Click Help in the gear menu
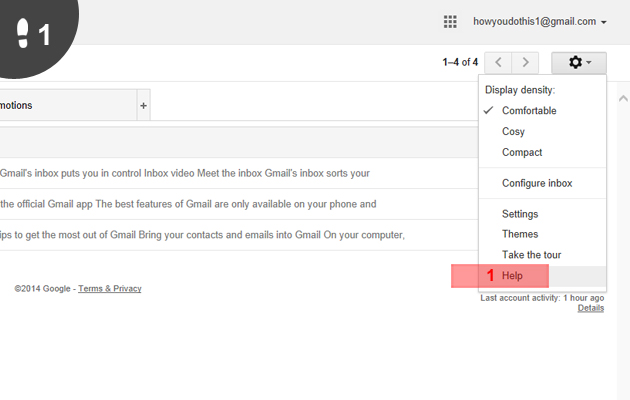Viewport: 630px width, 400px height. pos(542,276)
